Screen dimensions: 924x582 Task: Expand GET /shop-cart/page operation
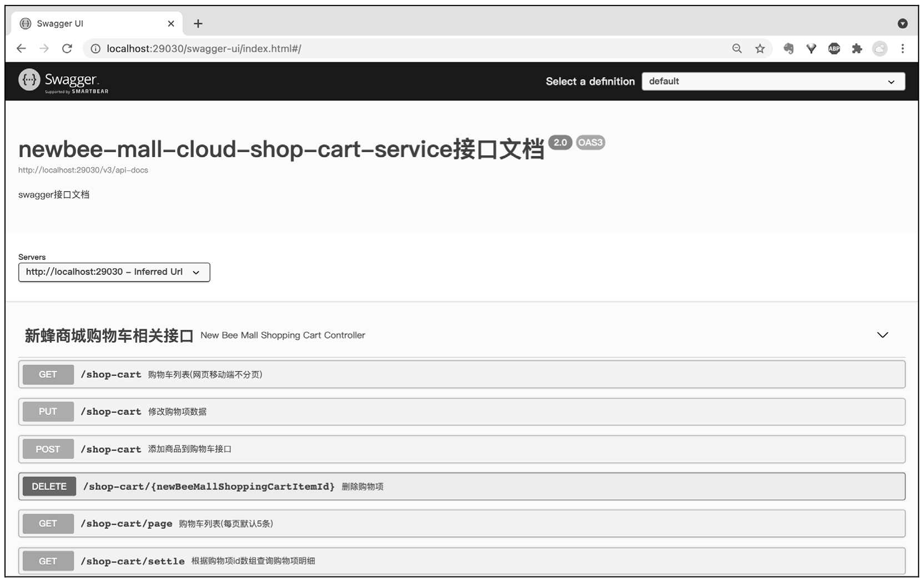click(461, 523)
